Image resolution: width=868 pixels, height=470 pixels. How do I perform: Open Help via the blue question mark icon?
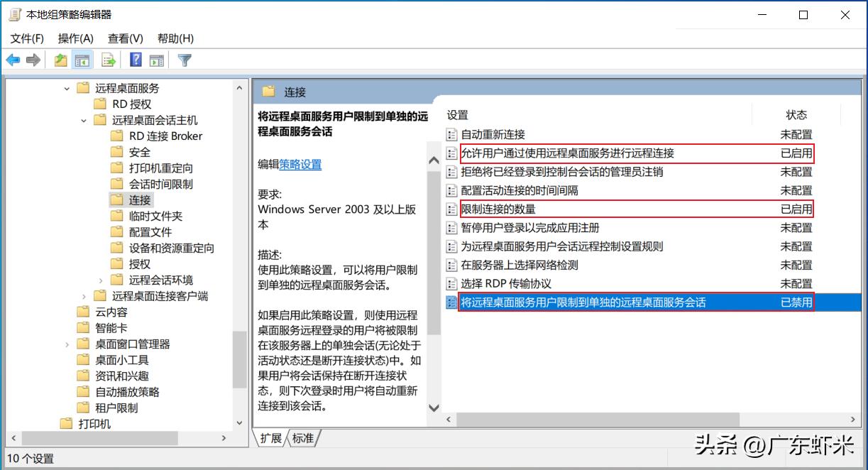pyautogui.click(x=135, y=60)
